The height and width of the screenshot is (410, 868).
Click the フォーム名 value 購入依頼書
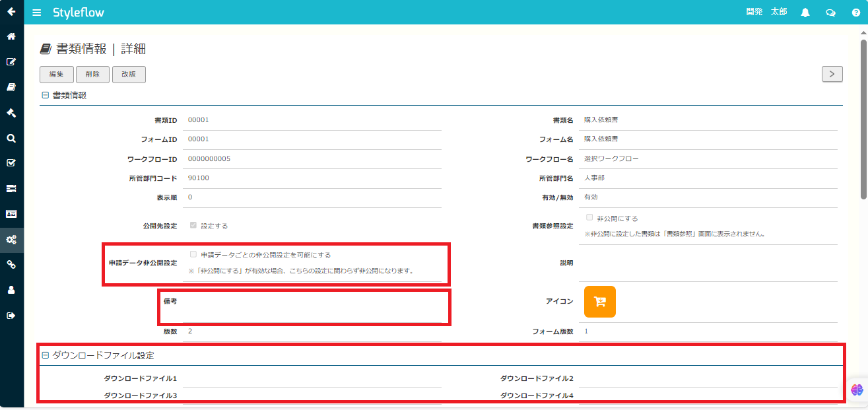point(601,139)
